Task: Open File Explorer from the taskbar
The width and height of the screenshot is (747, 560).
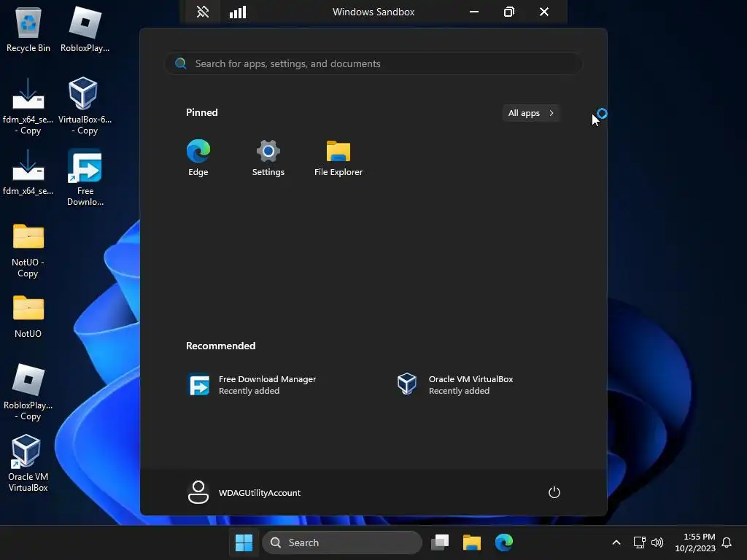Action: point(472,542)
